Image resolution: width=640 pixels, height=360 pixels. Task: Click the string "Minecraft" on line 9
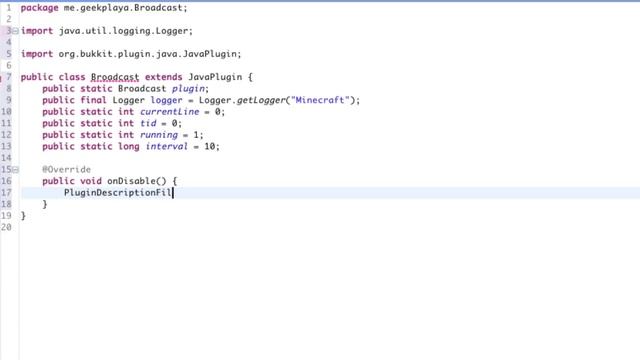pos(320,100)
